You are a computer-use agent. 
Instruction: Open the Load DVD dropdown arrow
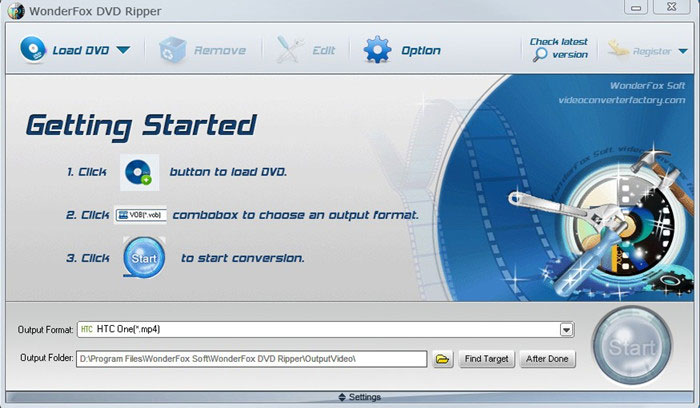pos(124,50)
